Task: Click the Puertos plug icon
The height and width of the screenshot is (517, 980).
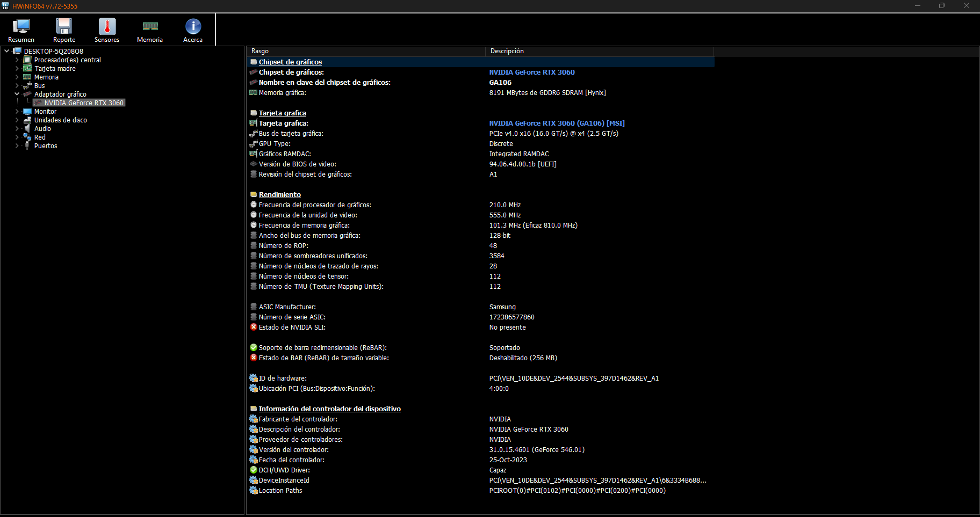Action: coord(27,146)
